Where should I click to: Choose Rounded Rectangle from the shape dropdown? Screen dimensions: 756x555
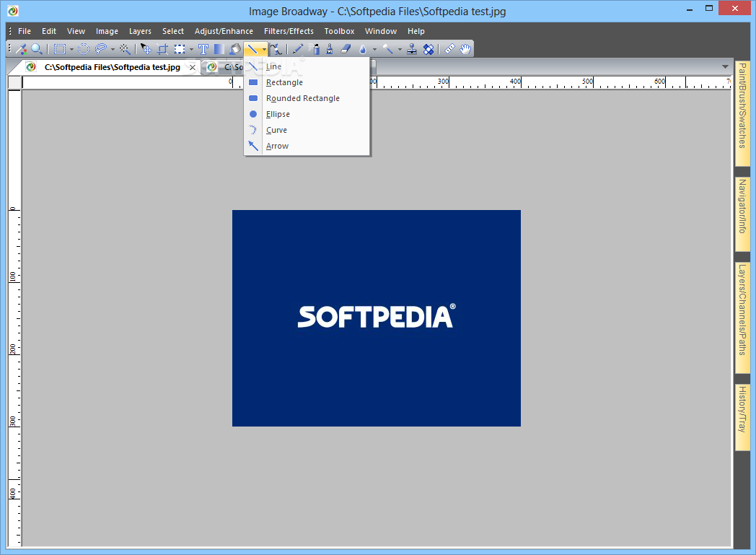[307, 98]
